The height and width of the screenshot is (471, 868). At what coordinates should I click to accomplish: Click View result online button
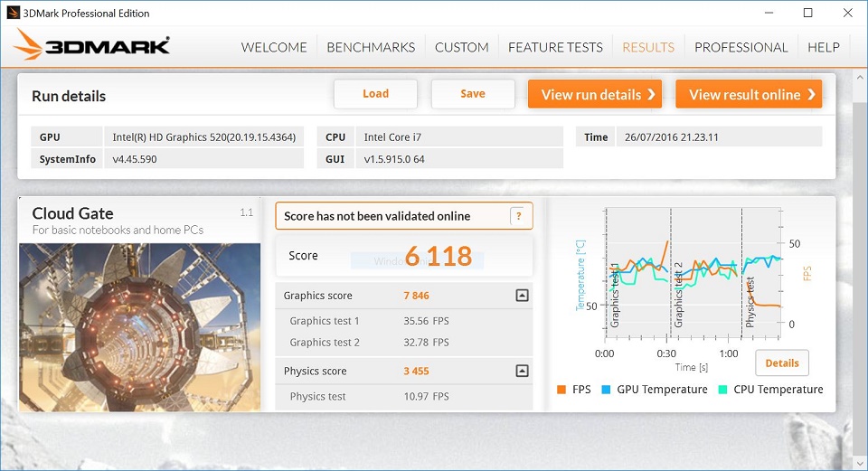[x=749, y=94]
